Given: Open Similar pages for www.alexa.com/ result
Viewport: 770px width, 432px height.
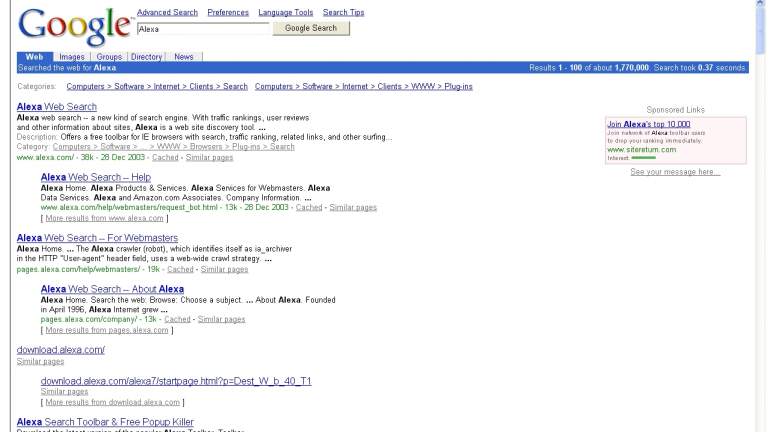Looking at the screenshot, I should tap(209, 158).
